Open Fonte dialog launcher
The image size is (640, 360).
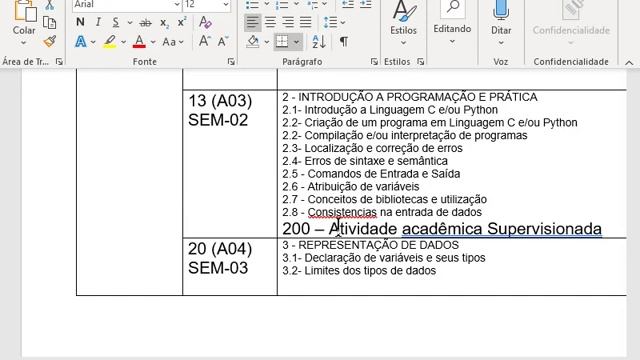coord(231,62)
